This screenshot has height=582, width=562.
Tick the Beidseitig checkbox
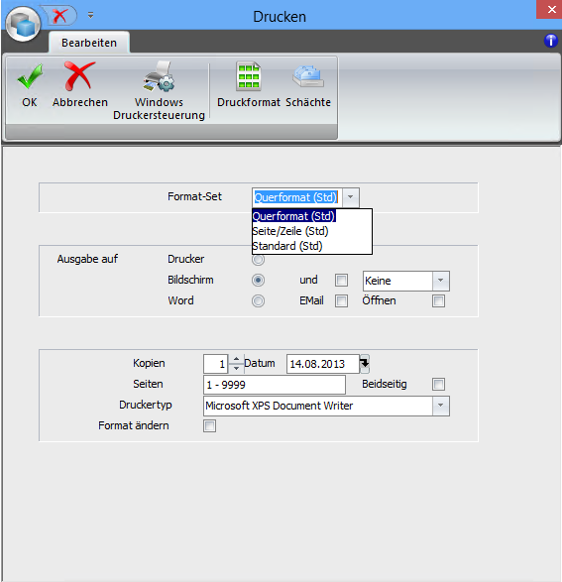[438, 384]
